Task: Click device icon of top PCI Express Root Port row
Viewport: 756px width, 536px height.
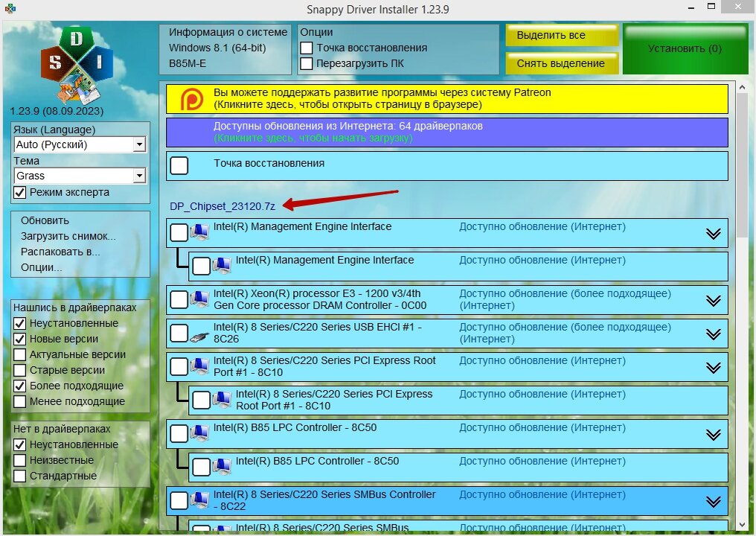Action: coord(199,366)
